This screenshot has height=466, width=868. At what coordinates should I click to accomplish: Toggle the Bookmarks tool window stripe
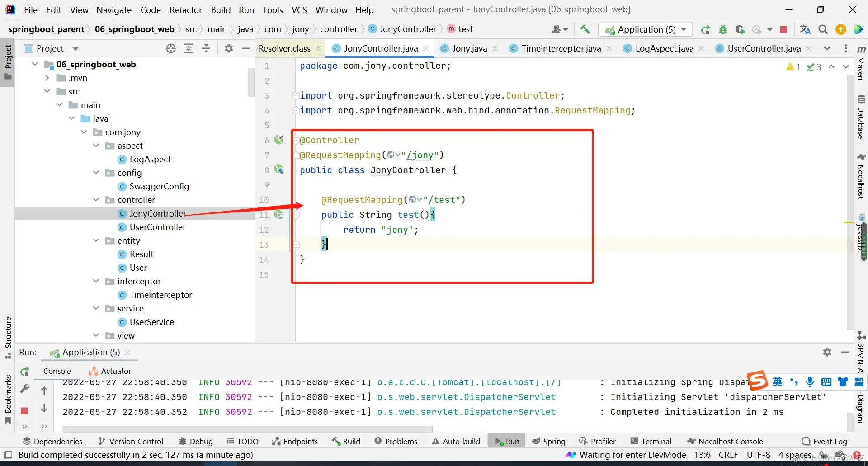[8, 399]
